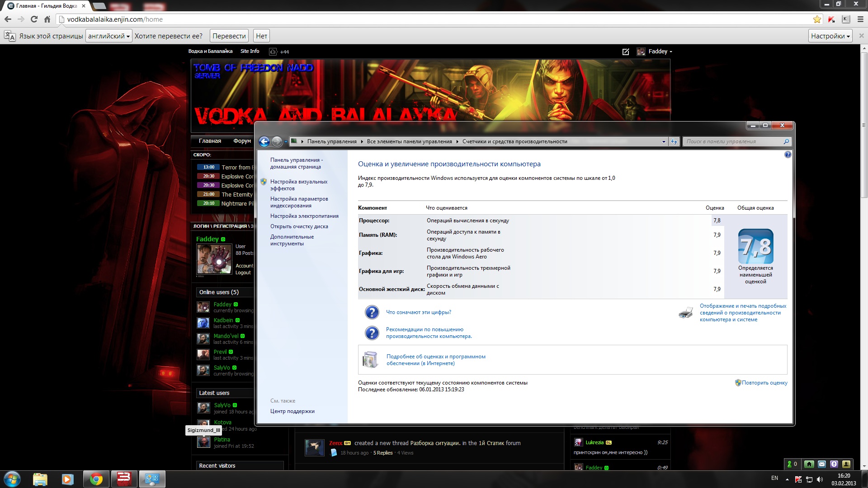
Task: Click the software icon beside 'Подробнее об оценках'
Action: coord(370,360)
